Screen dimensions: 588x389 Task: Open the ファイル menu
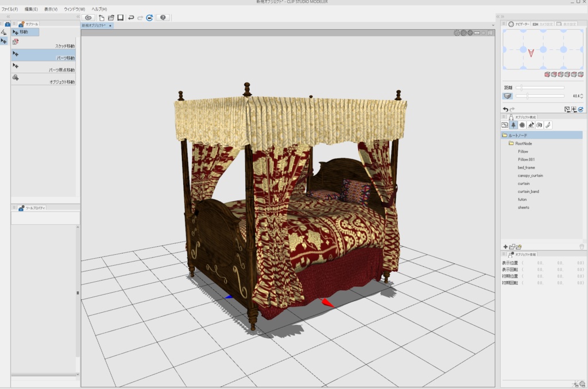[10, 9]
